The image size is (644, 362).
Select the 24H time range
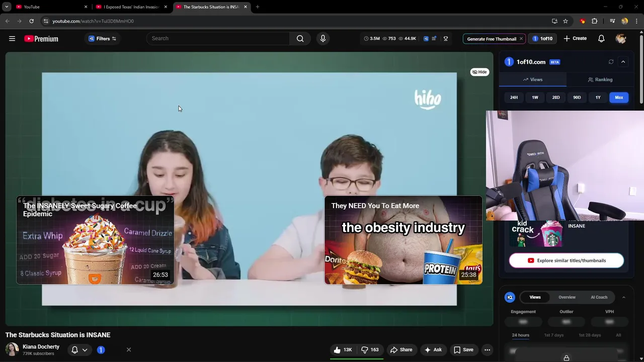(514, 98)
